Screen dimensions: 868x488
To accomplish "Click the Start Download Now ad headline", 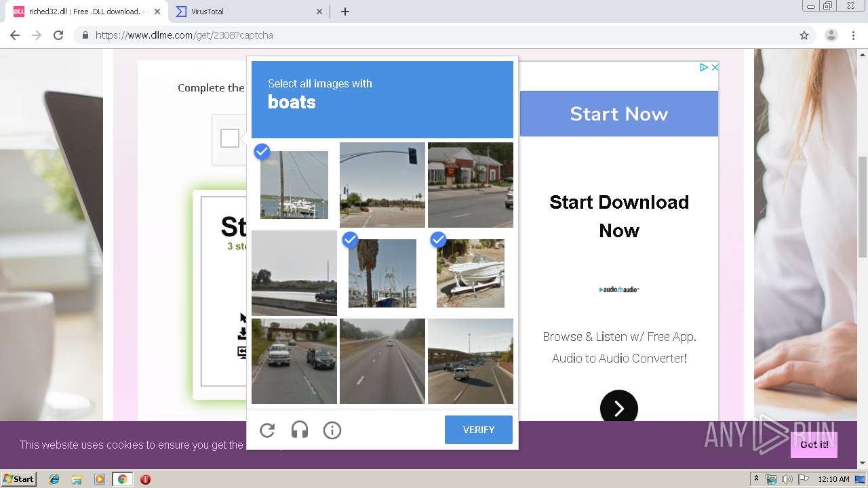I will pos(619,216).
